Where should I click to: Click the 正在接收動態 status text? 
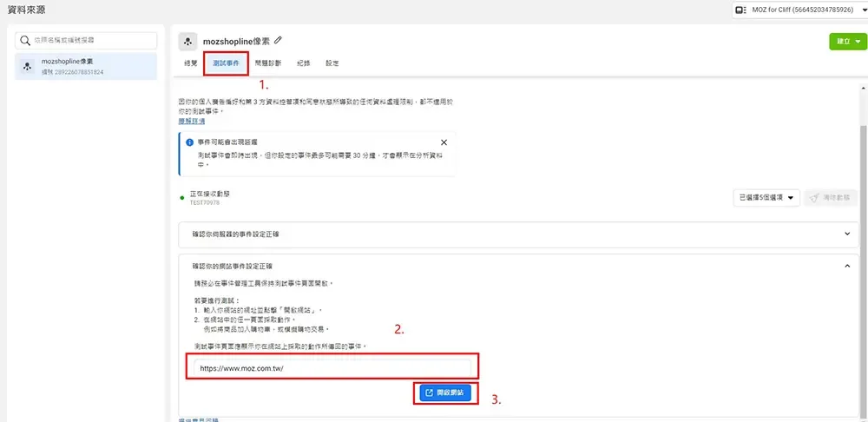click(x=210, y=194)
